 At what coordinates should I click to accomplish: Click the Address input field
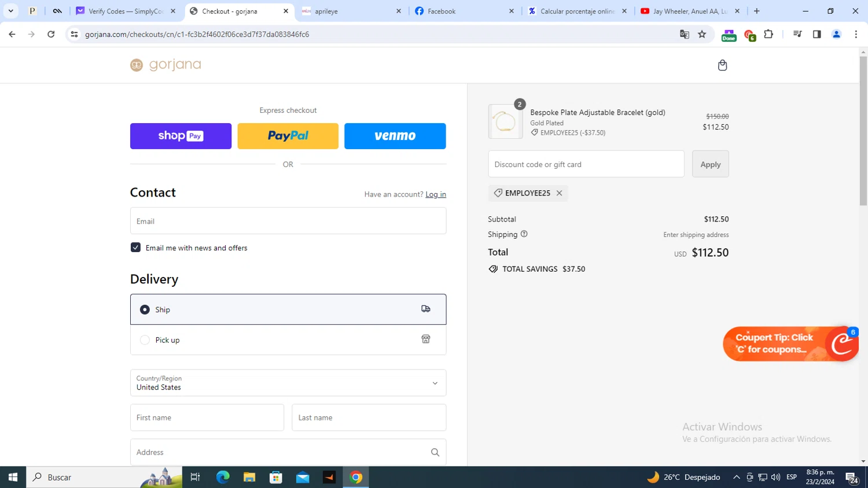[x=288, y=452]
